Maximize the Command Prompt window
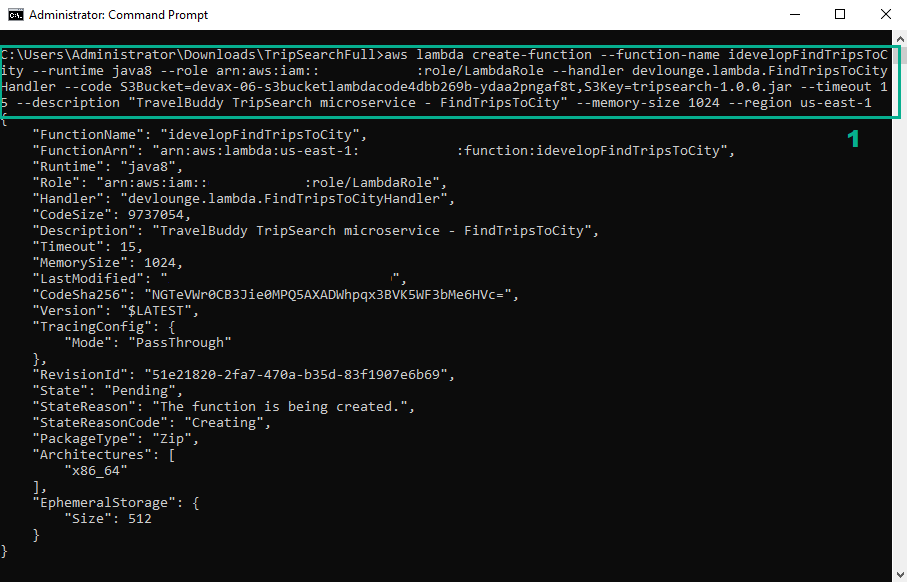907x582 pixels. pos(837,14)
